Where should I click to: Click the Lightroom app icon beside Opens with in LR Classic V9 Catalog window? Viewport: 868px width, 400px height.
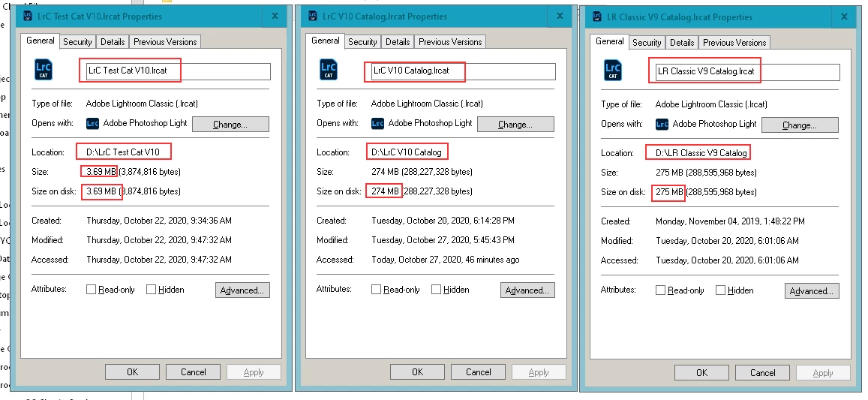click(x=662, y=124)
